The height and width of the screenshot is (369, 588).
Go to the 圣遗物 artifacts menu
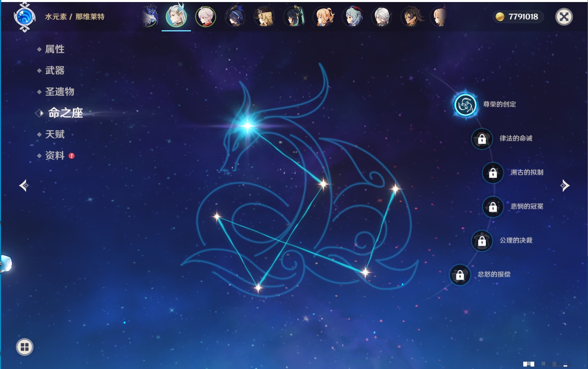[x=59, y=92]
